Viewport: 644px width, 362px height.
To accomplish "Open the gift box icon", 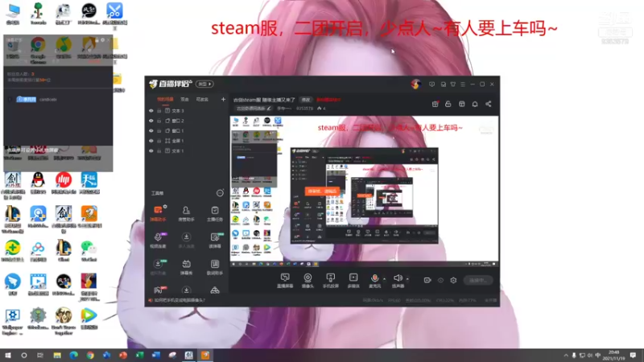I will click(435, 105).
